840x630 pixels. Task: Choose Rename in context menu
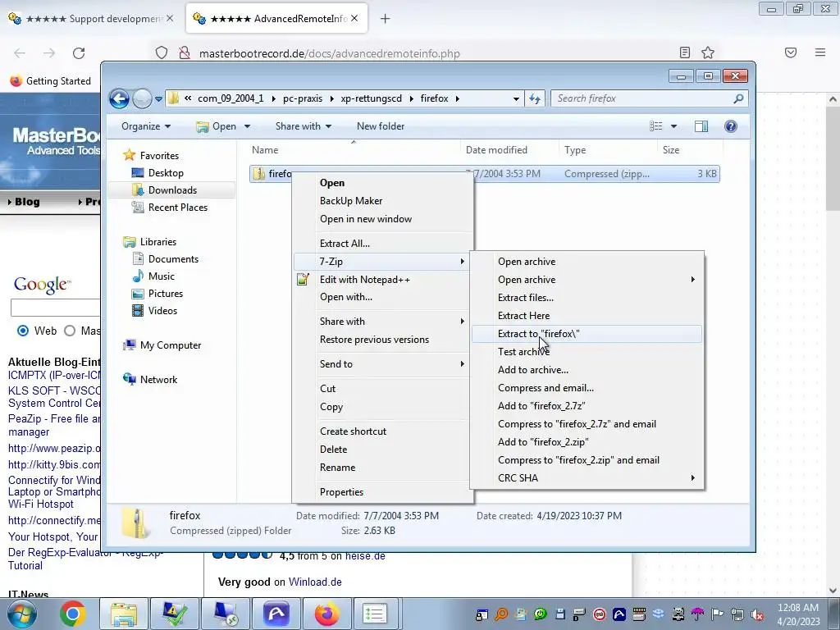click(383, 468)
